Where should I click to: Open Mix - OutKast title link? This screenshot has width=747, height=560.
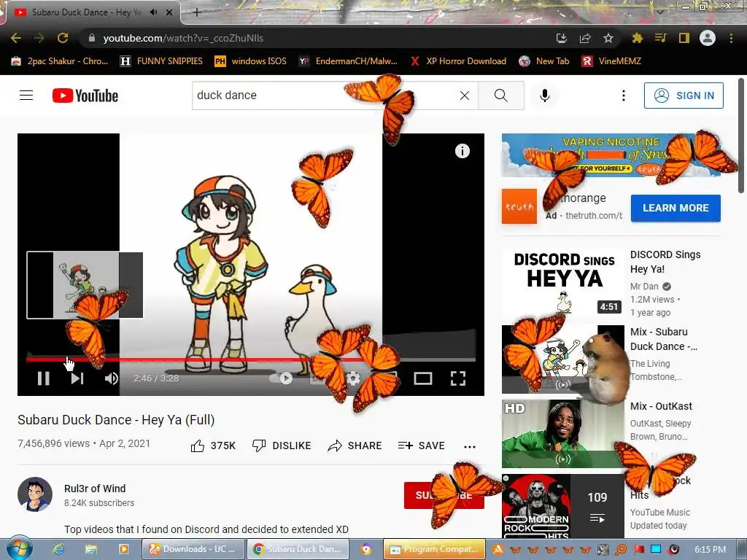pyautogui.click(x=661, y=406)
